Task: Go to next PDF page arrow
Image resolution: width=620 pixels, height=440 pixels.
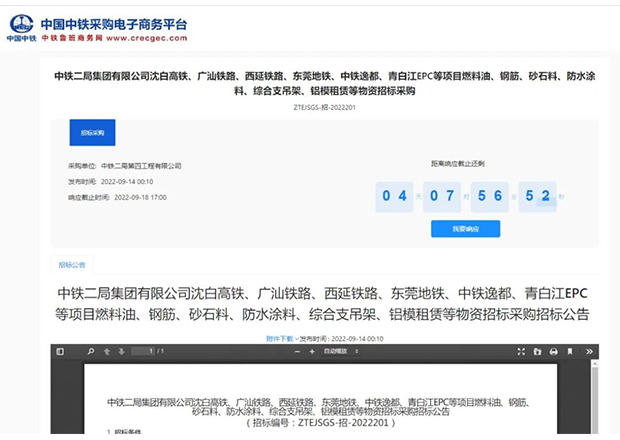Action: pos(121,351)
